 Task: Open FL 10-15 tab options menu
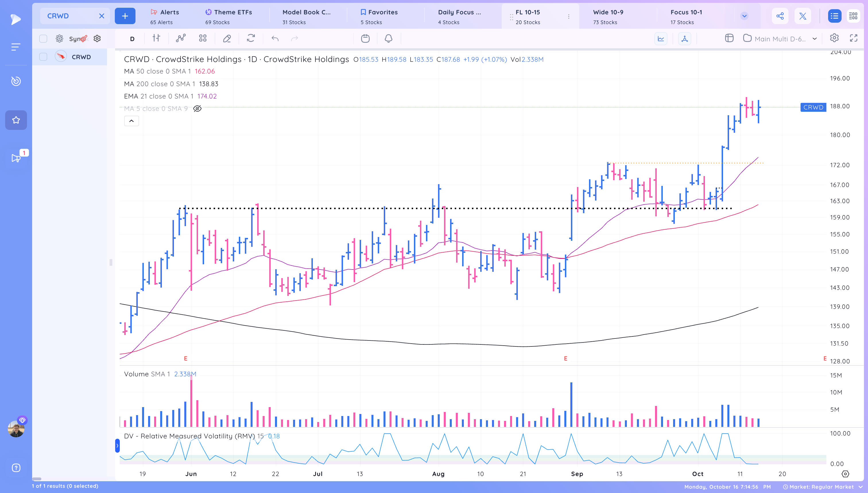point(569,17)
